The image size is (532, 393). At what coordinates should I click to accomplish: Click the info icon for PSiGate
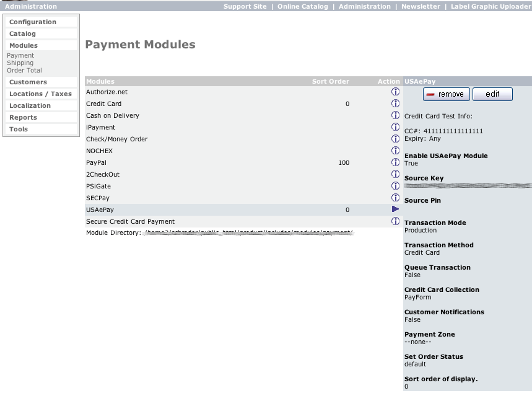coord(395,186)
